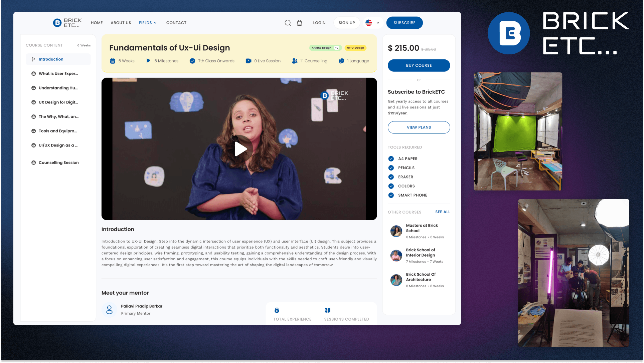The height and width of the screenshot is (363, 644).
Task: Click the search magnifier icon
Action: point(288,23)
